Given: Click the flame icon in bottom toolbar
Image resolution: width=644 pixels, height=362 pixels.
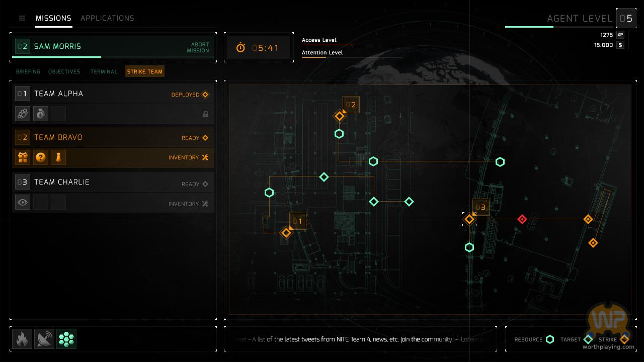Looking at the screenshot, I should (22, 339).
